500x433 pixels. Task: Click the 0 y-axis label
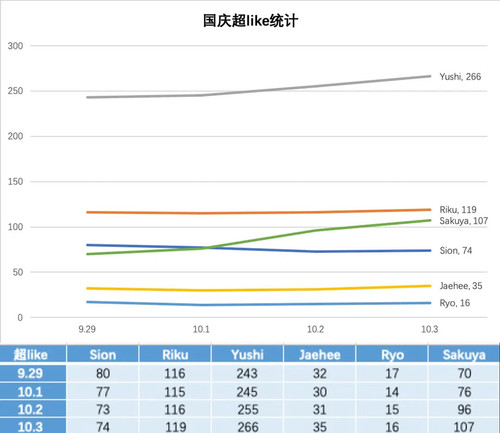[20, 318]
